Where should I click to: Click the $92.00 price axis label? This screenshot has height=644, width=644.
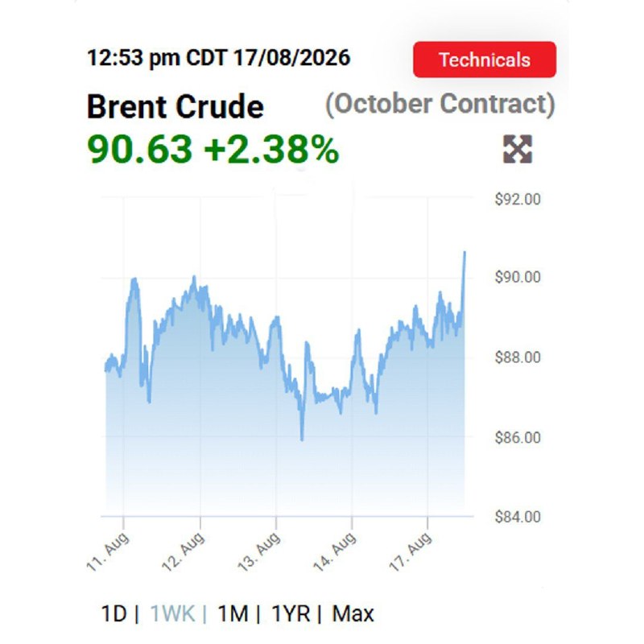518,199
